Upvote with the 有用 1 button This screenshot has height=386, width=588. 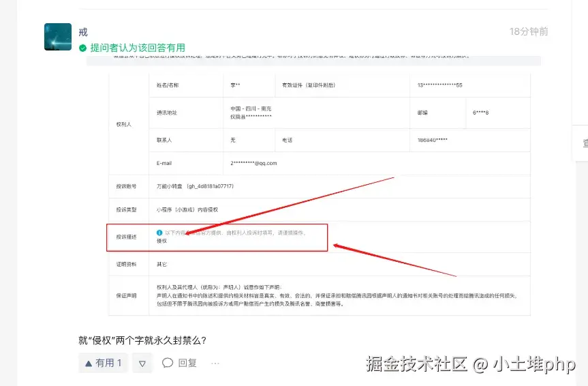pos(103,363)
